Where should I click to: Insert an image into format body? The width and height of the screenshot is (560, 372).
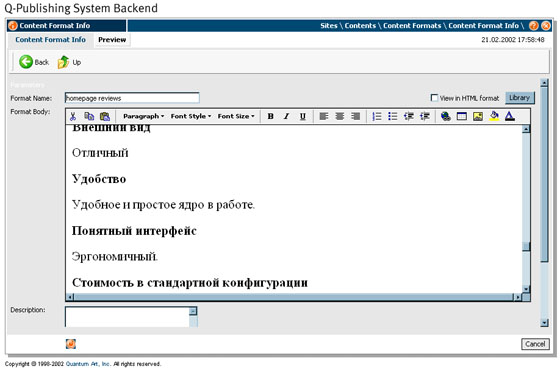coord(478,116)
